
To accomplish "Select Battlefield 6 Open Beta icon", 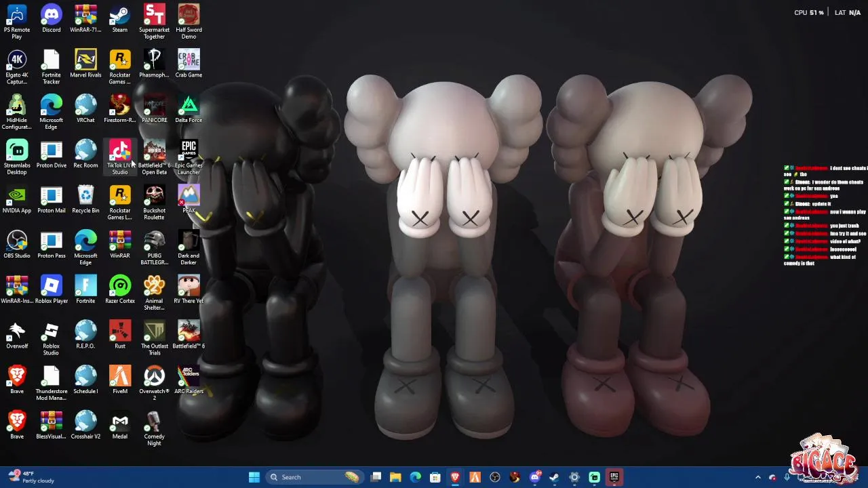I will click(154, 157).
